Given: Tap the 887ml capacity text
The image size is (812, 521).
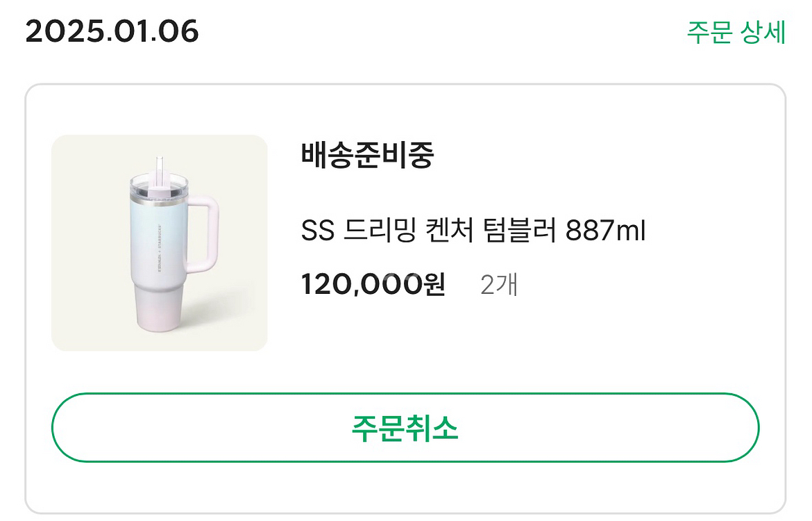Looking at the screenshot, I should tap(606, 231).
